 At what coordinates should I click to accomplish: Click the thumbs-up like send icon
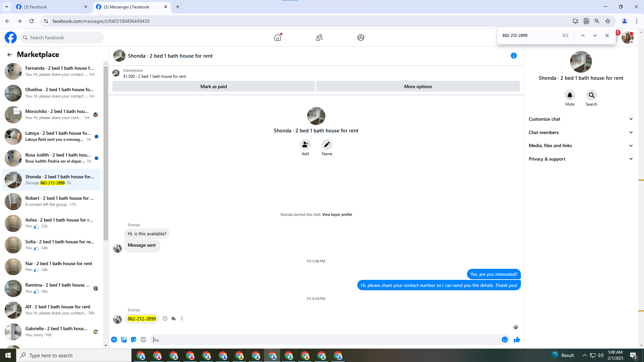tap(517, 340)
